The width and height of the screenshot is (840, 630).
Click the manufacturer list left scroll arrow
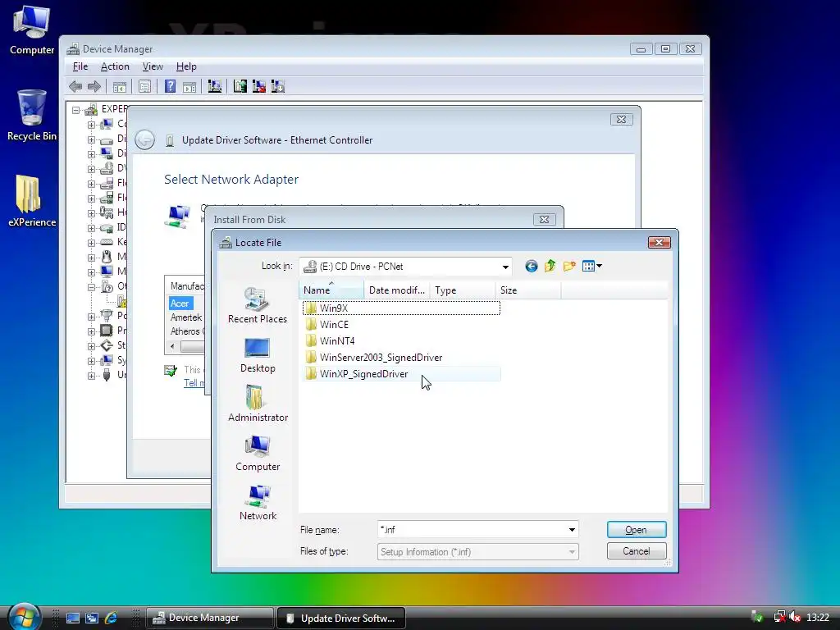pyautogui.click(x=172, y=346)
